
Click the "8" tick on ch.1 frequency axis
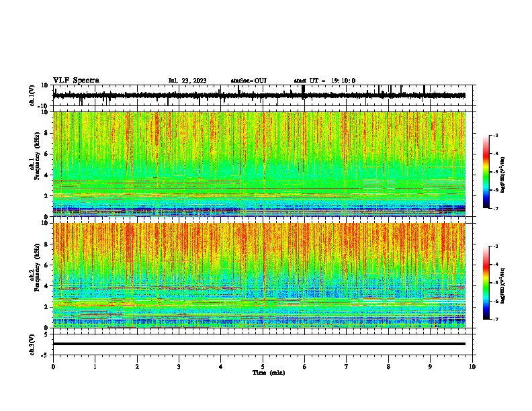click(46, 133)
